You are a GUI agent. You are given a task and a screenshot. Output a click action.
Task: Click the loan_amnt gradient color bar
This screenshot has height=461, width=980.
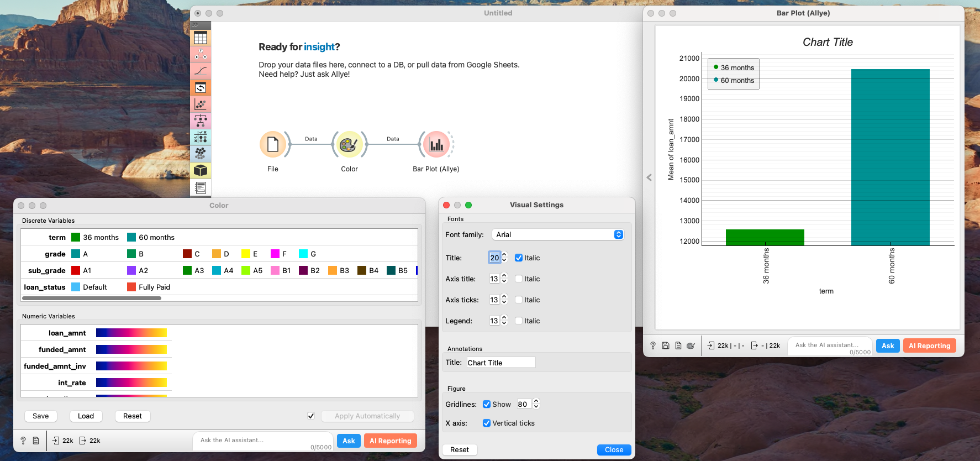(x=131, y=333)
